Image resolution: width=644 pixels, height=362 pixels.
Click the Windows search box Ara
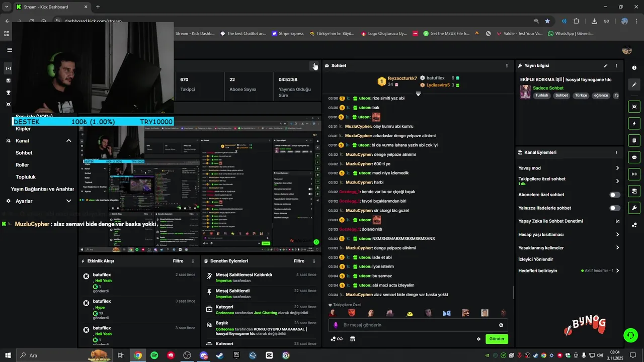[65, 355]
